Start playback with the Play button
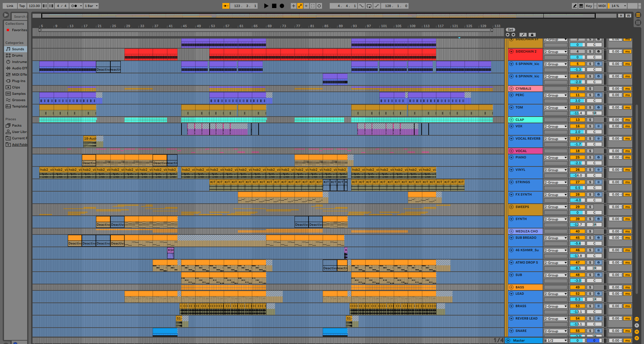Screen dimensions: 644x344 coord(266,6)
